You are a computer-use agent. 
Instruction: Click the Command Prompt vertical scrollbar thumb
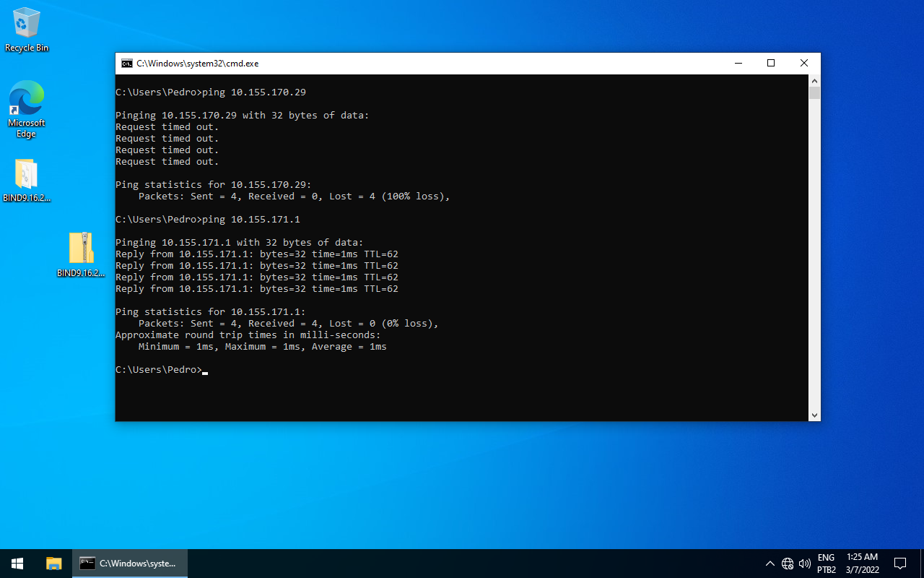tap(814, 93)
